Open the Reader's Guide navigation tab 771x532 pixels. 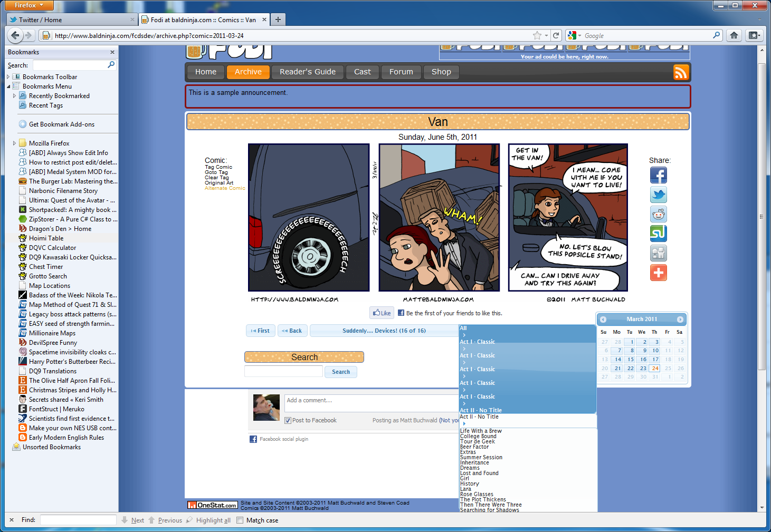click(307, 72)
